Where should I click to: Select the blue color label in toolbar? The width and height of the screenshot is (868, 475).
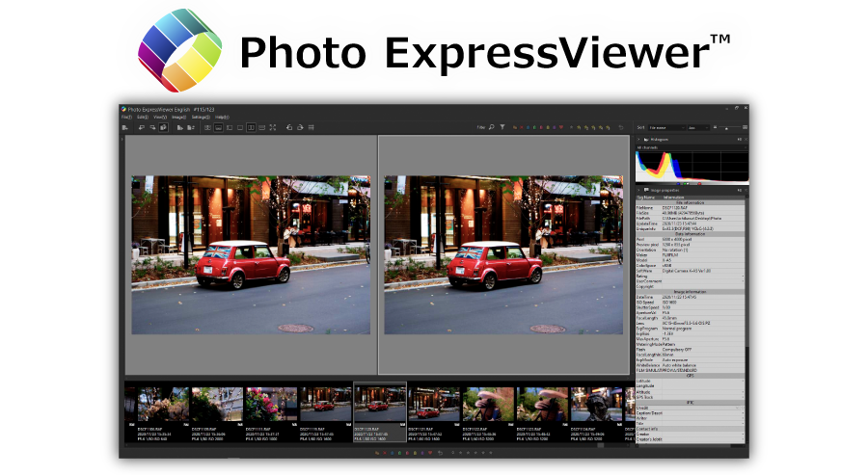[x=529, y=128]
